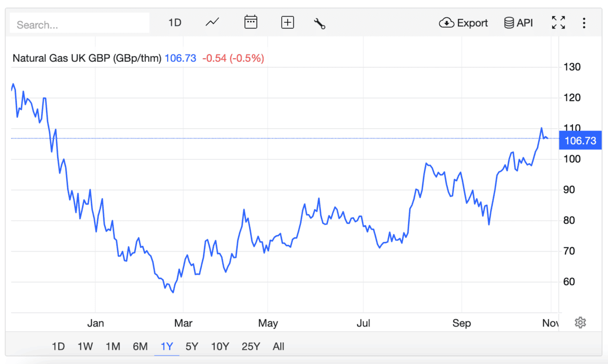Switch to the 6M time range

tap(140, 346)
